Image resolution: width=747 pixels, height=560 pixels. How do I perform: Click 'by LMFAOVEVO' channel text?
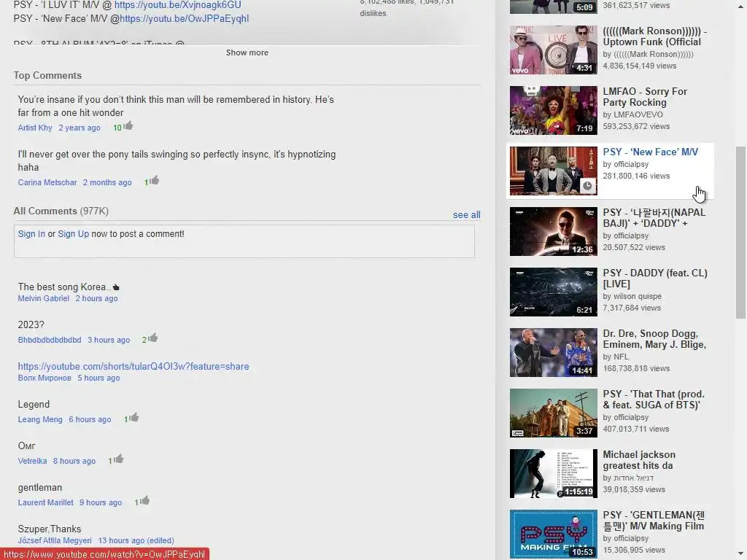(632, 114)
